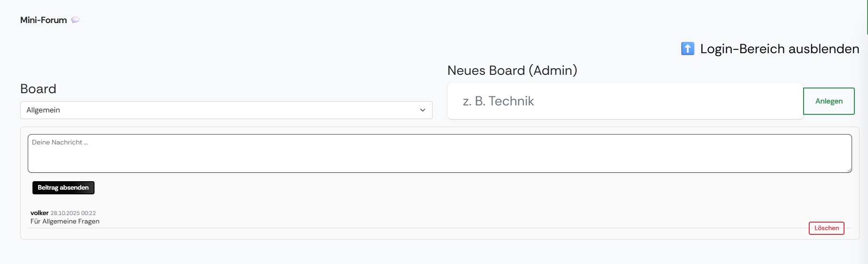
Task: Submit post with Beitrag absenden
Action: click(63, 188)
